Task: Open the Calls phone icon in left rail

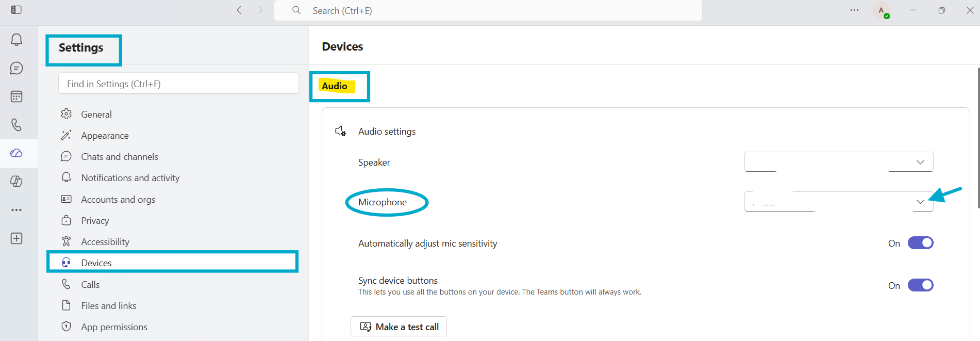Action: click(16, 125)
